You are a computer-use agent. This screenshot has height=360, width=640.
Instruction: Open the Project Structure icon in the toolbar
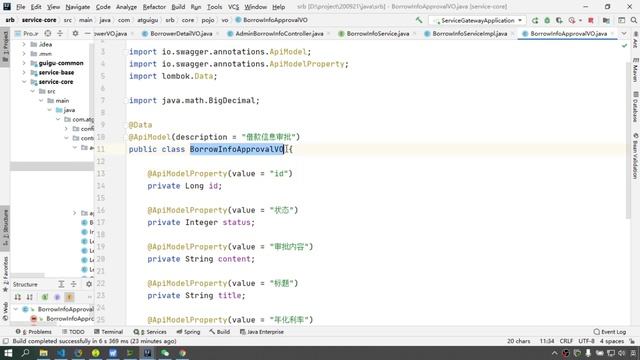606,20
